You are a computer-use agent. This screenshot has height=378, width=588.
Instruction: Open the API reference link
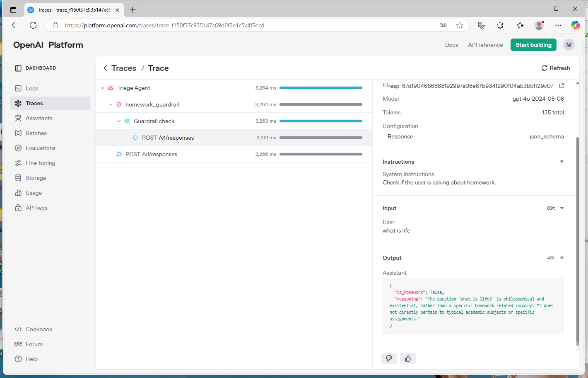pos(485,45)
